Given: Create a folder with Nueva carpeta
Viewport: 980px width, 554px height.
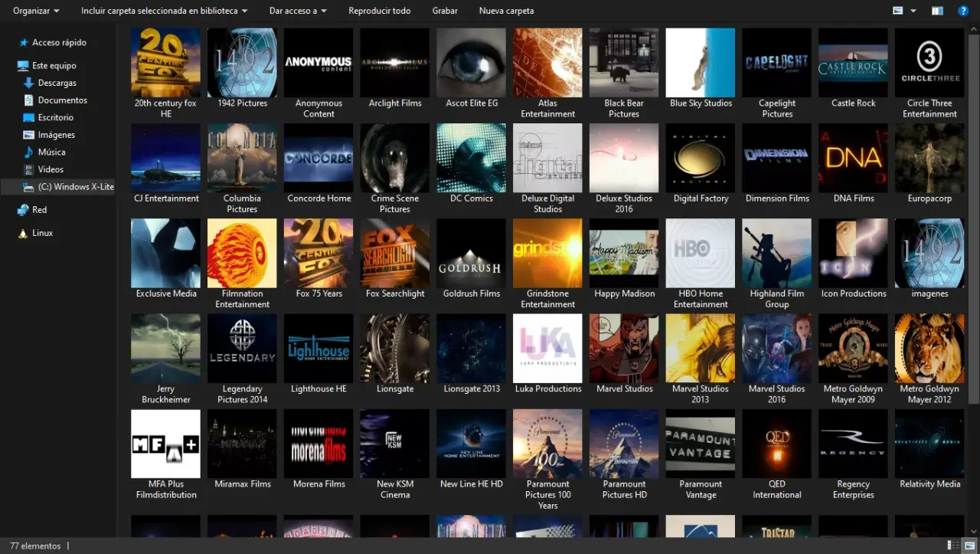Looking at the screenshot, I should coord(506,11).
